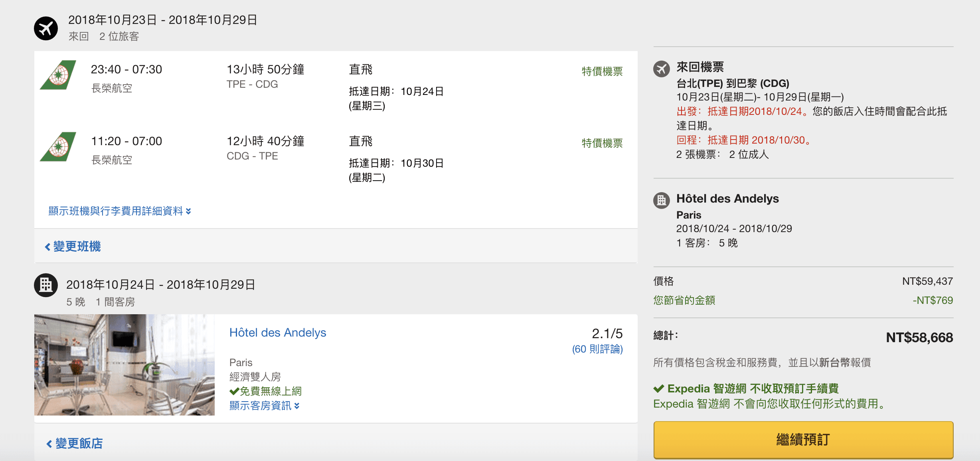Click hotel rating 2.1/5

click(607, 333)
